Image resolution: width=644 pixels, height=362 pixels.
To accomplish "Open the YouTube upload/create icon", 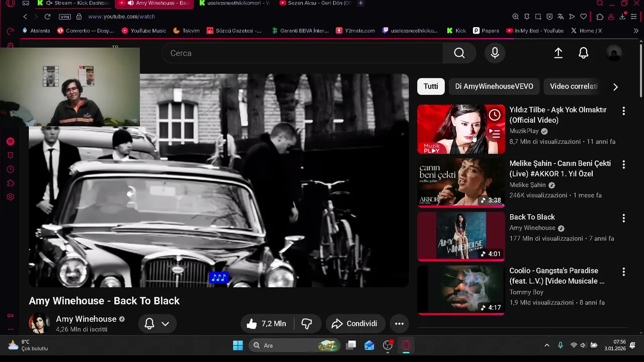I will 558,53.
